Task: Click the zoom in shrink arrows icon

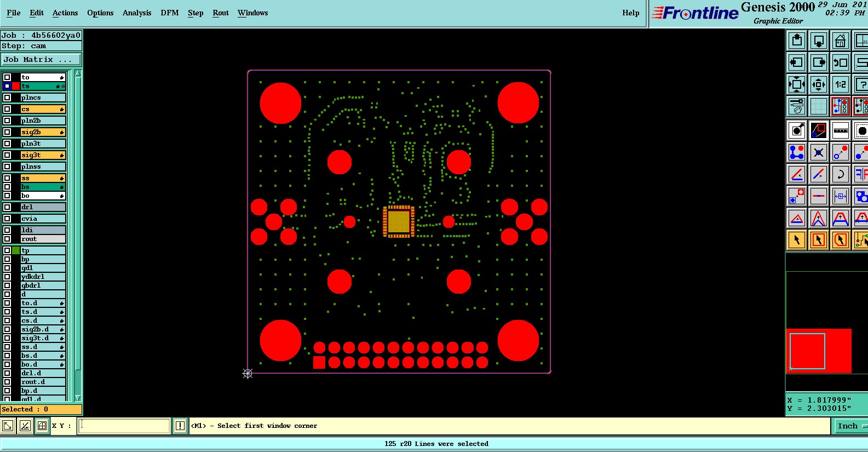Action: point(819,84)
